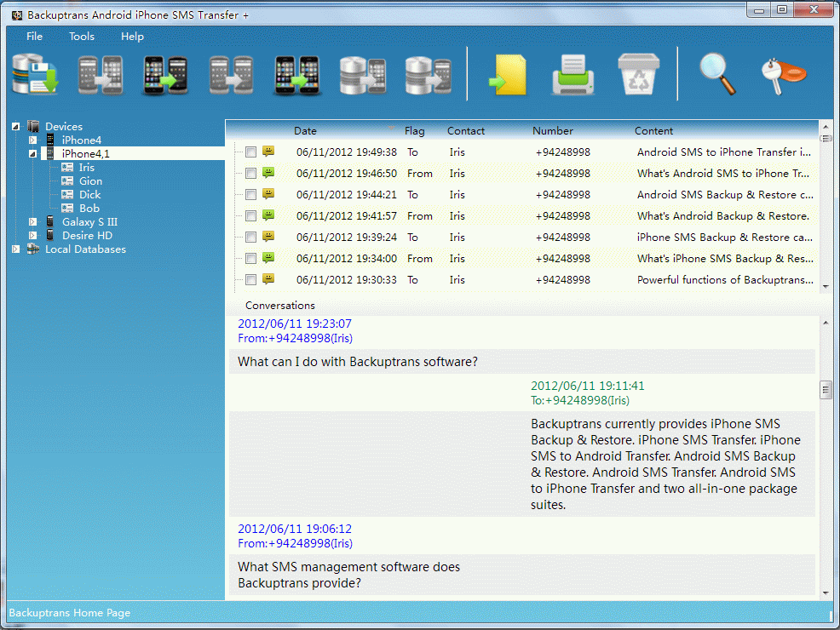Click the backup database toolbar icon with green arrow

click(35, 75)
